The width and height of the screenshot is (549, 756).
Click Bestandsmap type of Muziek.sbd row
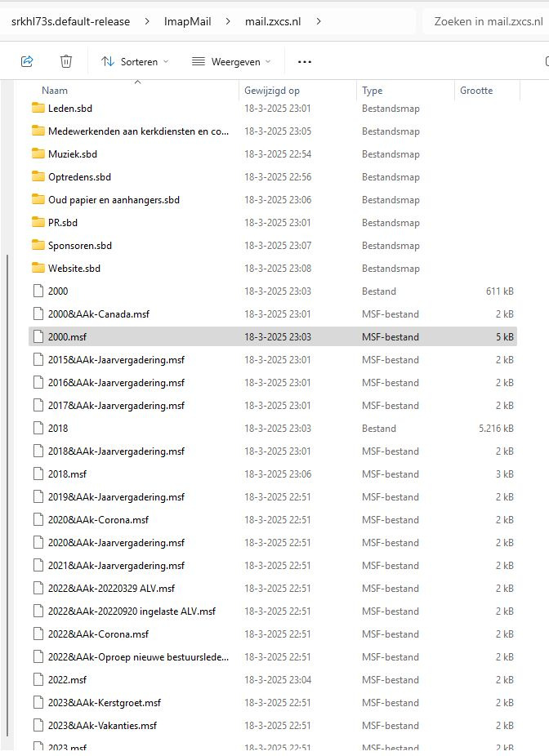click(391, 154)
